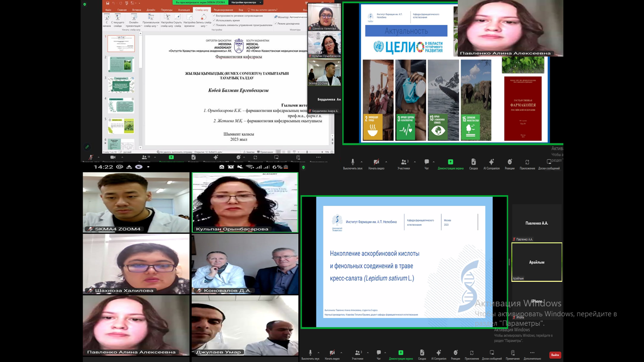Switch to the Рецензирование ribbon tab
Viewport: 644px width, 362px height.
pyautogui.click(x=223, y=9)
